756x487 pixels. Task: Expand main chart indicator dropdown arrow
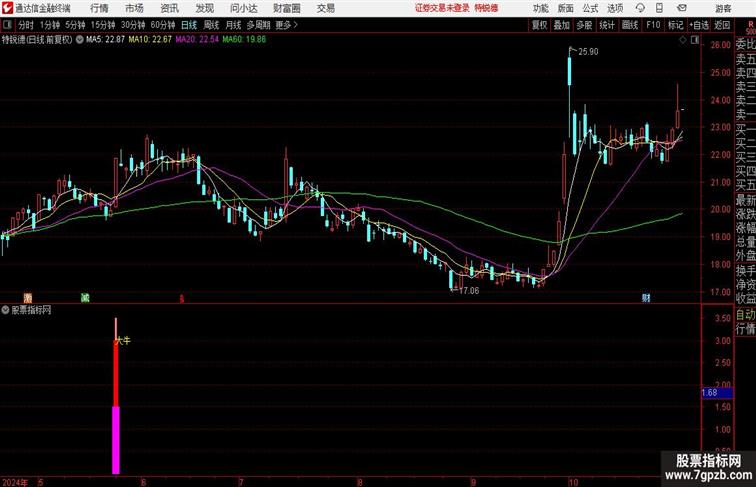tap(79, 40)
